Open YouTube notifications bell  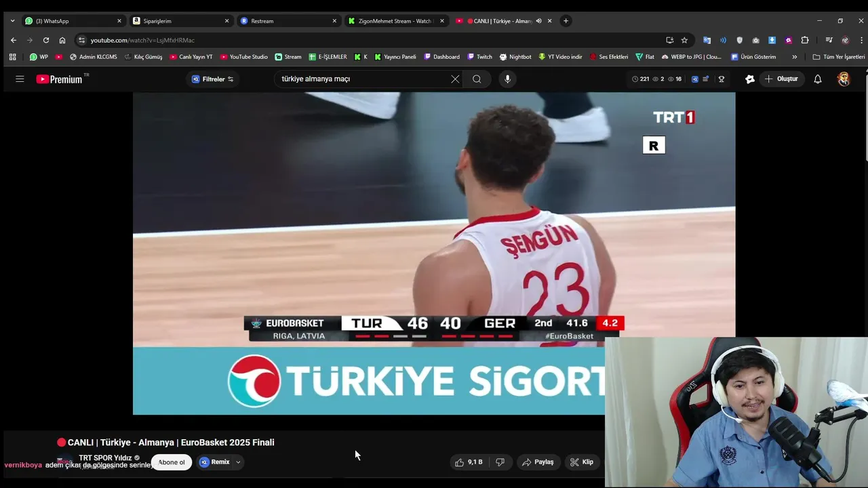[818, 79]
